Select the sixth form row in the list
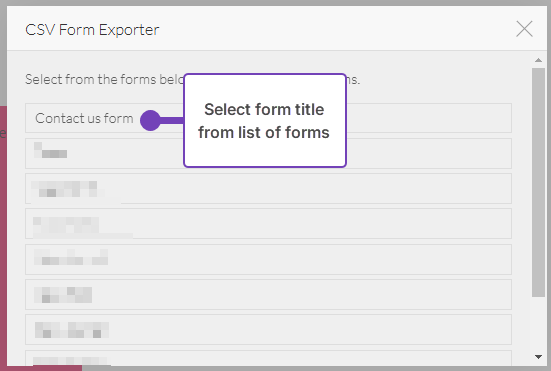This screenshot has height=371, width=551. coord(268,295)
